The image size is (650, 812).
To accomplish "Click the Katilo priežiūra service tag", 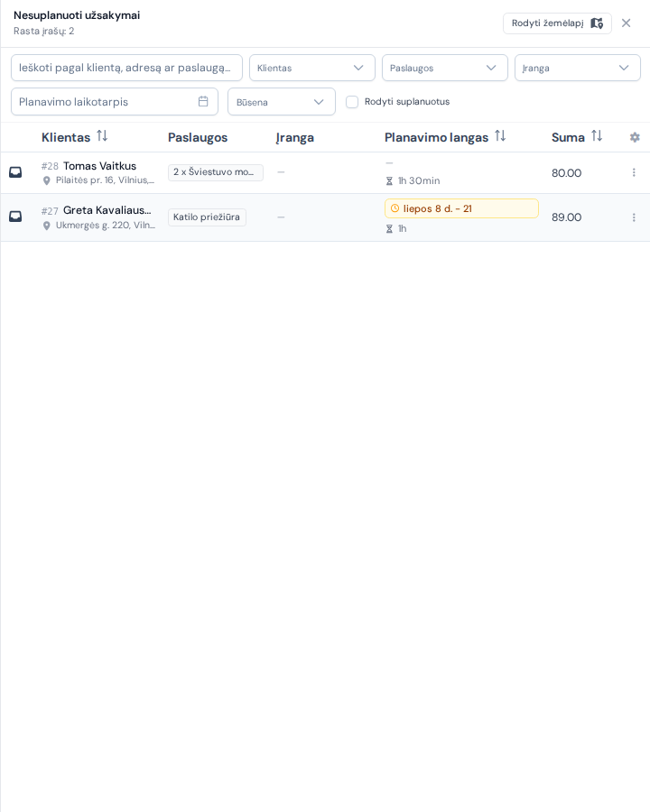I will [207, 217].
